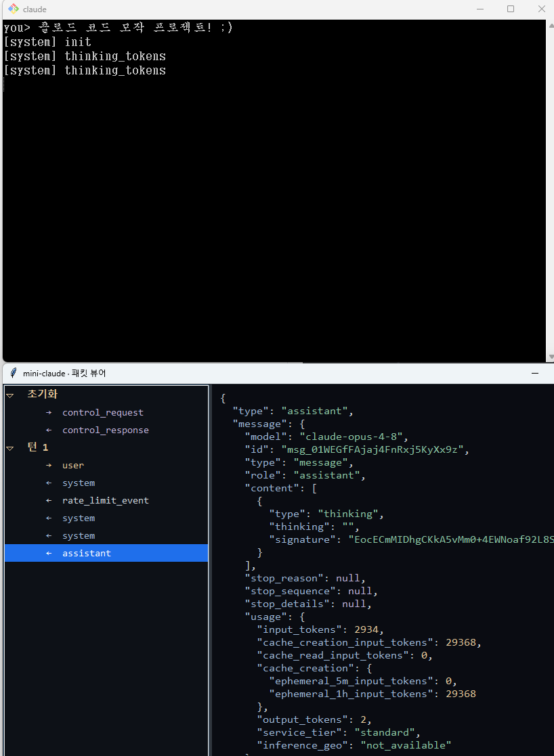Click the cache_read_input_tokens line

coord(345,655)
